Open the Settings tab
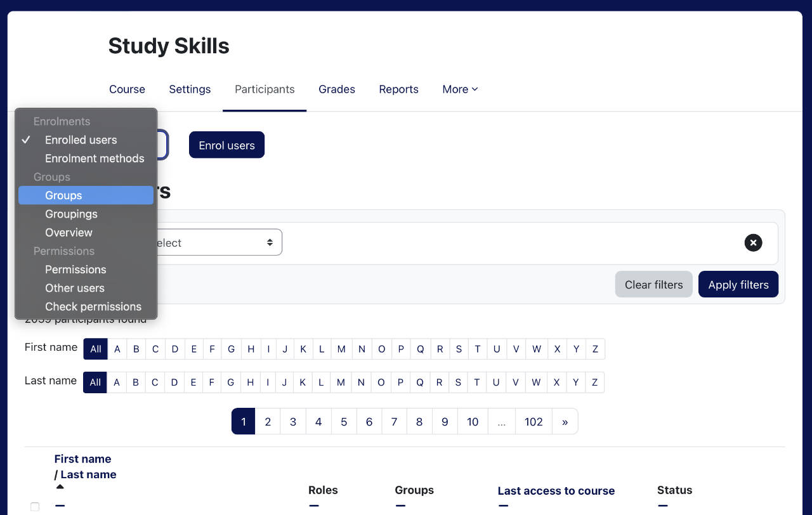 (x=190, y=89)
